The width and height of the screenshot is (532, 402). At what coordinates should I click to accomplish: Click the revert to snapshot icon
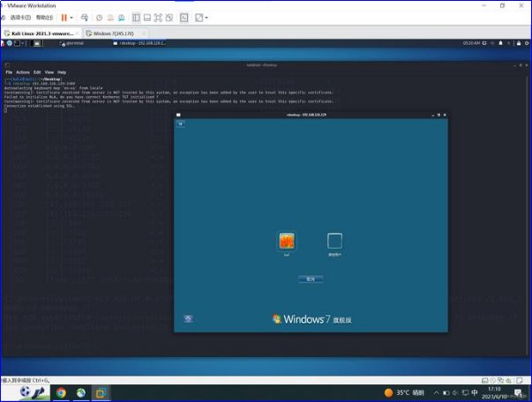pos(109,17)
